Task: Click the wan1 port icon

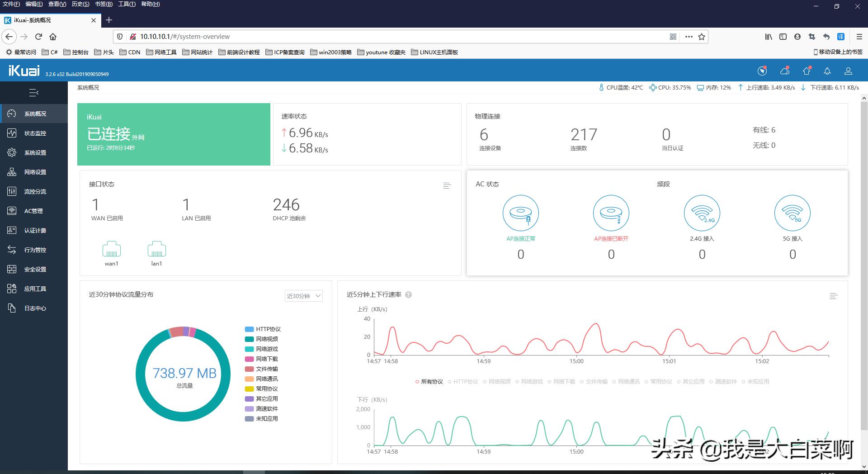Action: (112, 249)
